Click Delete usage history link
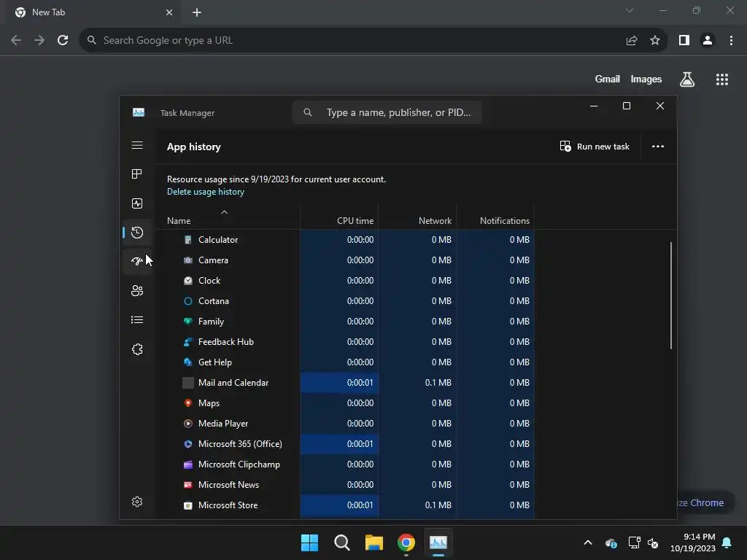 (x=205, y=192)
